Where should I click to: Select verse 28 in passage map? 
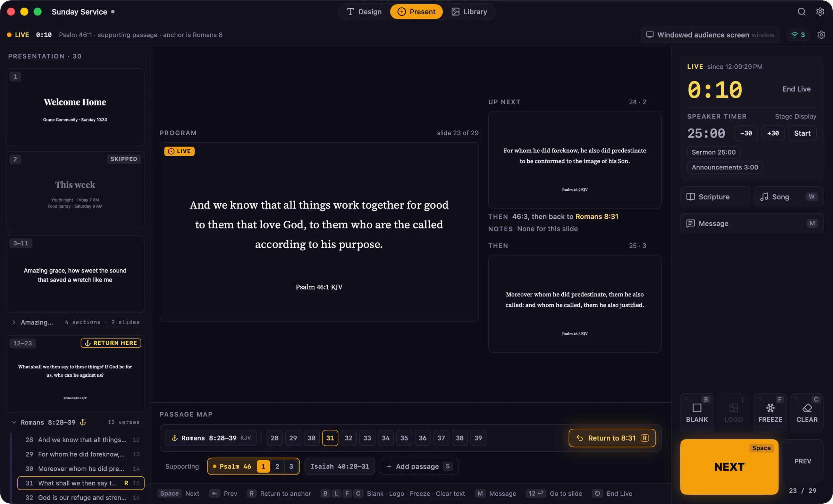pos(275,438)
